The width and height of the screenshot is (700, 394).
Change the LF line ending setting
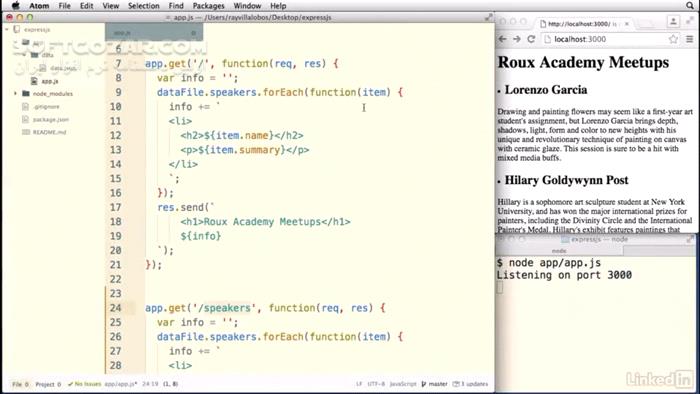pyautogui.click(x=359, y=384)
